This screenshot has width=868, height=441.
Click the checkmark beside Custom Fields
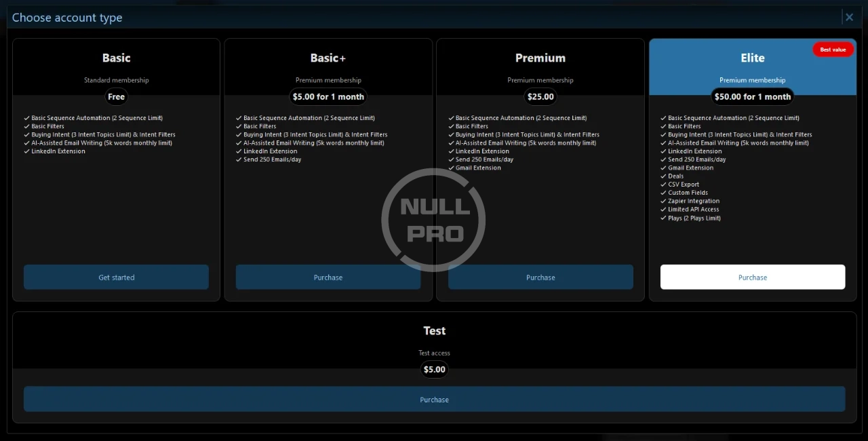pyautogui.click(x=663, y=193)
